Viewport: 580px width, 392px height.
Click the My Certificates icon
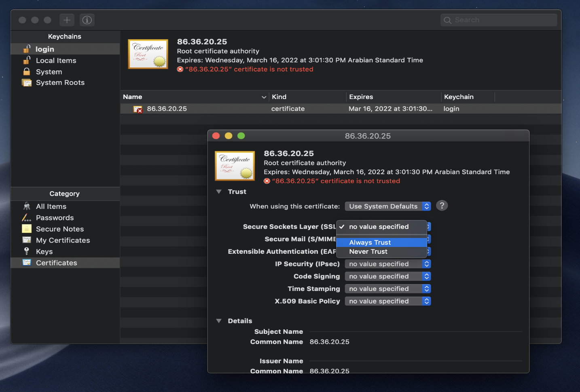(27, 240)
